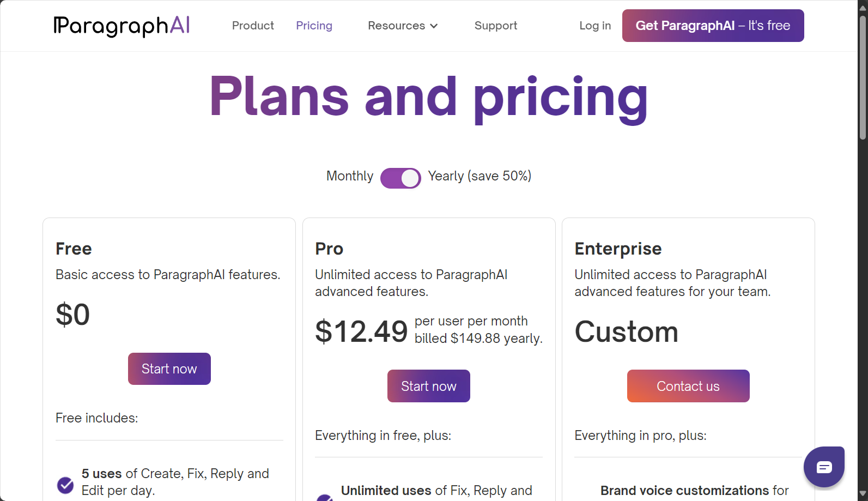868x501 pixels.
Task: Click the ParagraphAI logo
Action: pyautogui.click(x=122, y=26)
